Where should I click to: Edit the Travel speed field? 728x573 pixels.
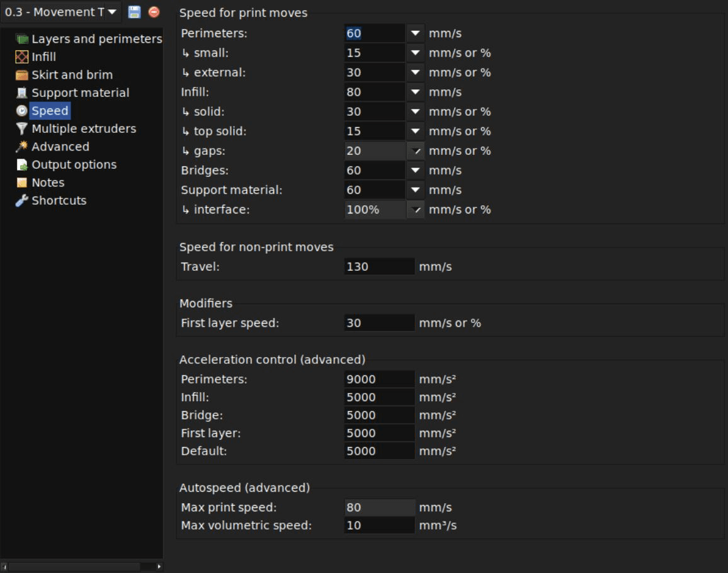pos(379,266)
